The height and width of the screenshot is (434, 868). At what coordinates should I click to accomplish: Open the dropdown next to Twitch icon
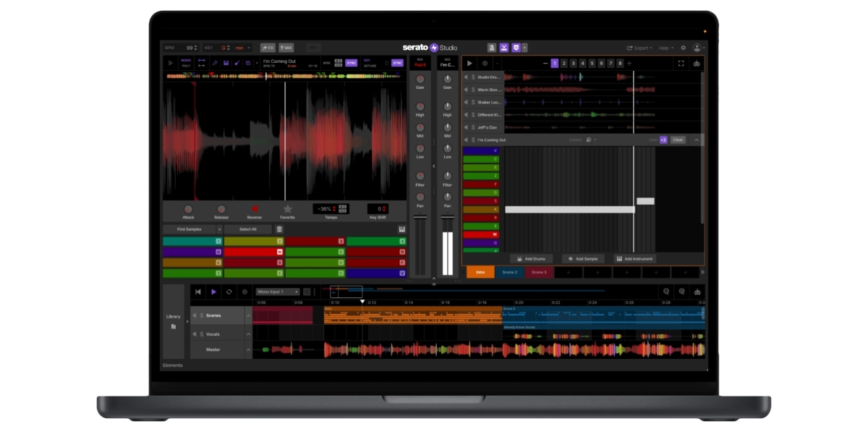525,48
